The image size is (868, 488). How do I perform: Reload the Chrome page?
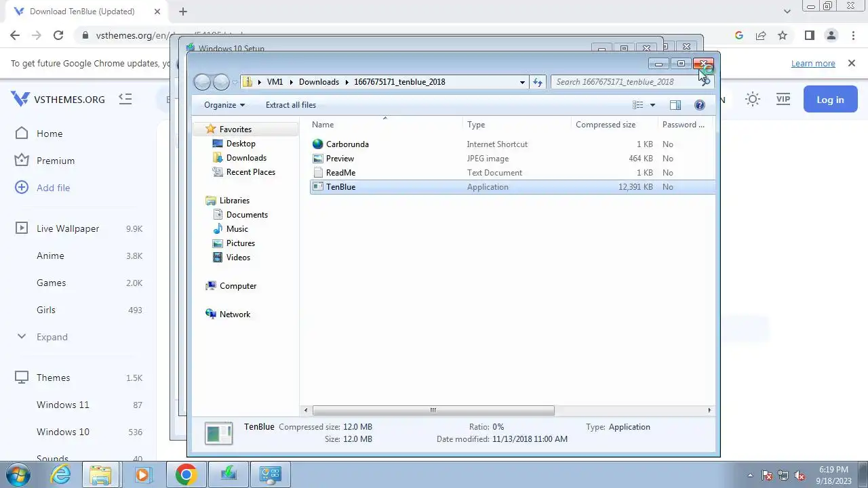(58, 35)
